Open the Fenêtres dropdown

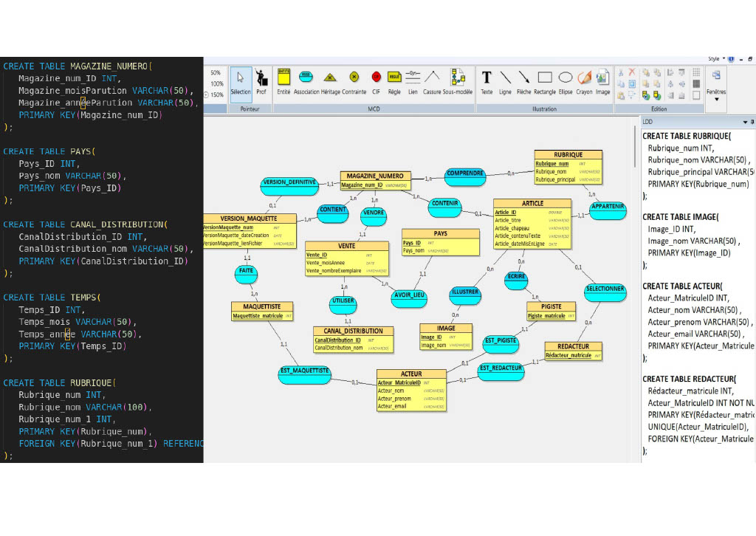(715, 97)
